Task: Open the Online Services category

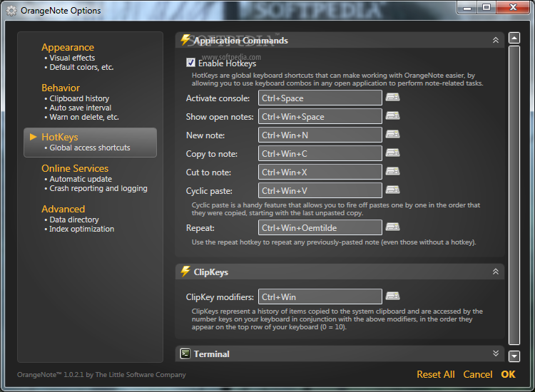Action: 75,168
